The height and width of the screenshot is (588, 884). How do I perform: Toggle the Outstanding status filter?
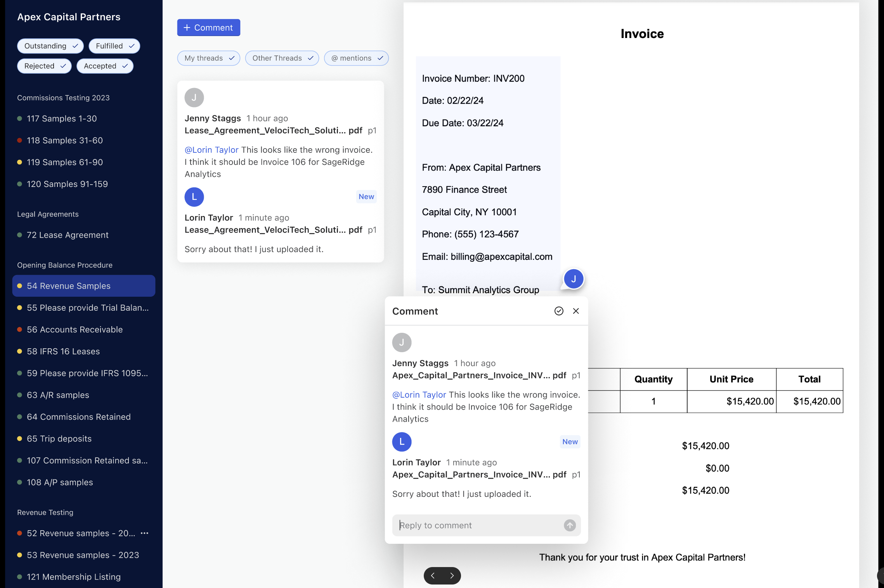(x=50, y=46)
